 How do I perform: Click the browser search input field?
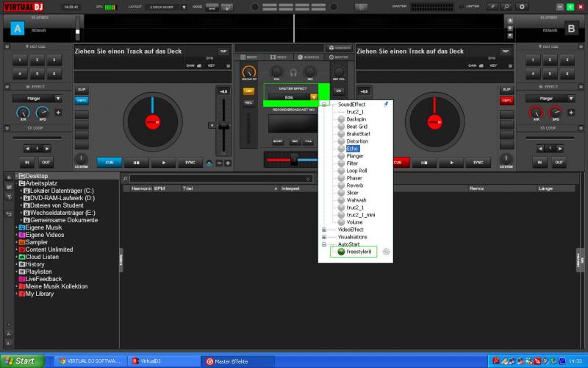pyautogui.click(x=221, y=179)
